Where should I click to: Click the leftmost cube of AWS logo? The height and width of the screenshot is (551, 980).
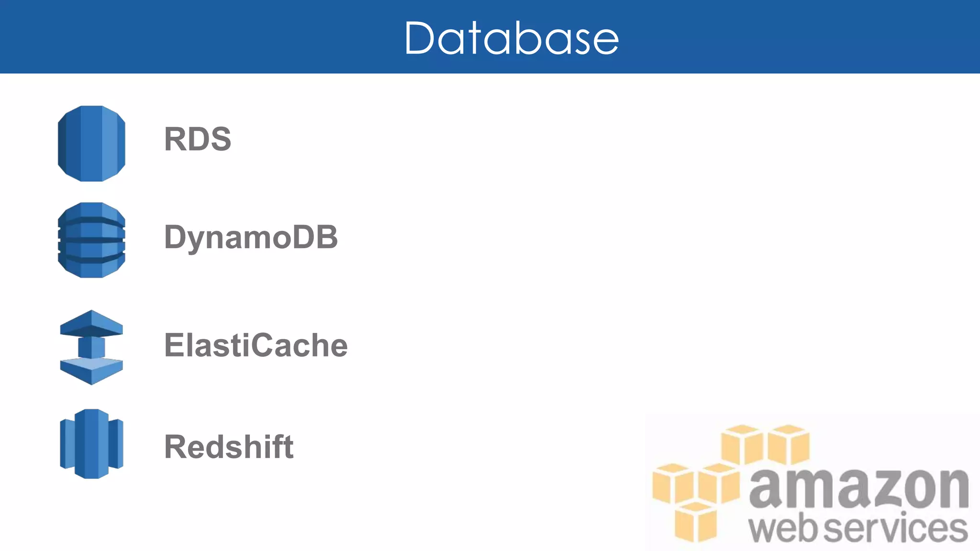click(x=672, y=483)
